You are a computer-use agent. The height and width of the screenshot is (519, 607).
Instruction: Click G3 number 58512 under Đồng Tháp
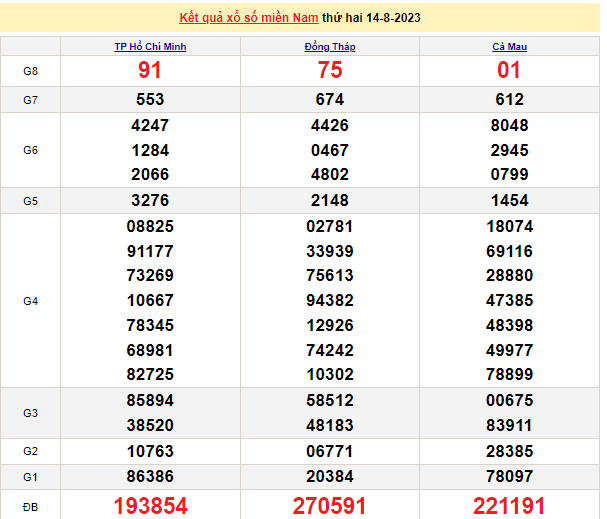pos(329,400)
